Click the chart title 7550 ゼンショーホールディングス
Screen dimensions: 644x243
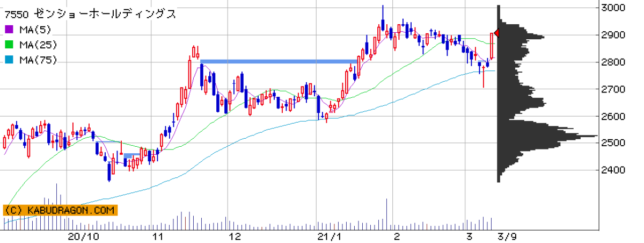point(89,13)
